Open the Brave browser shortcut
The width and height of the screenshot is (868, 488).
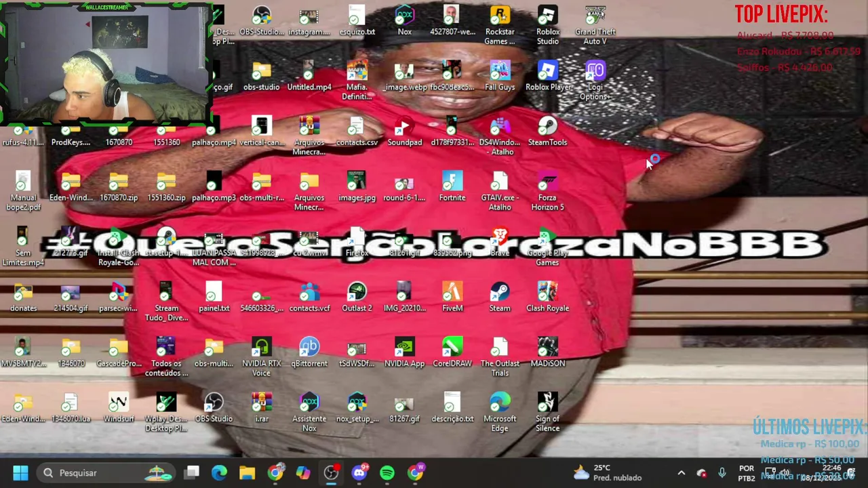coord(500,243)
